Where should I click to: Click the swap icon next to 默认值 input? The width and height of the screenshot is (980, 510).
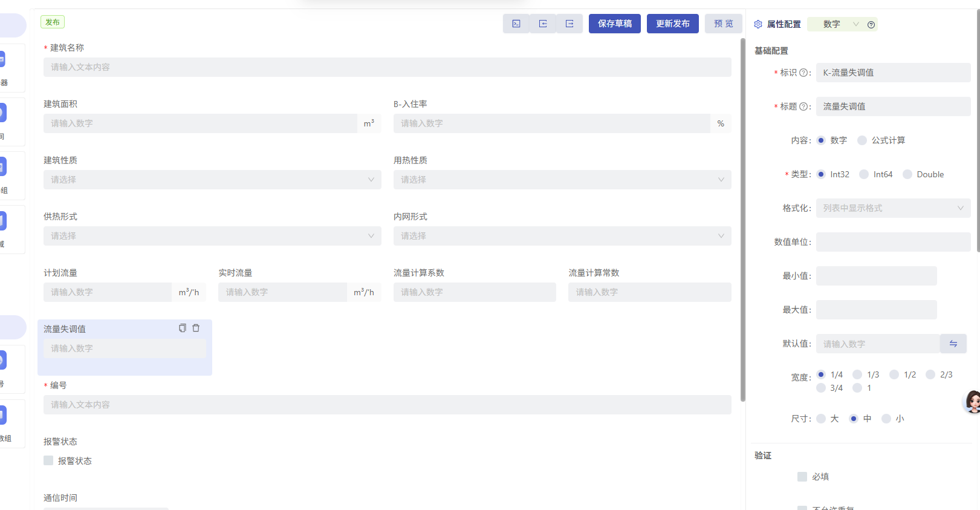click(x=953, y=344)
